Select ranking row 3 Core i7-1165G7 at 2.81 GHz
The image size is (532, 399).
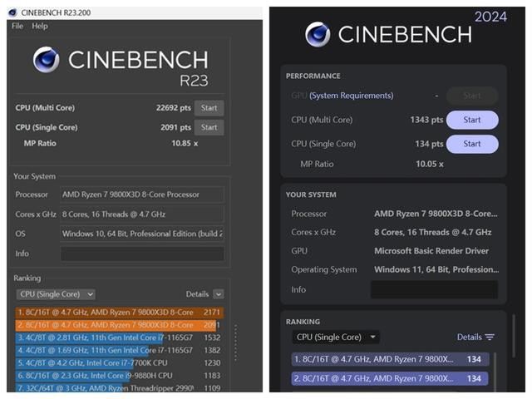click(x=120, y=337)
